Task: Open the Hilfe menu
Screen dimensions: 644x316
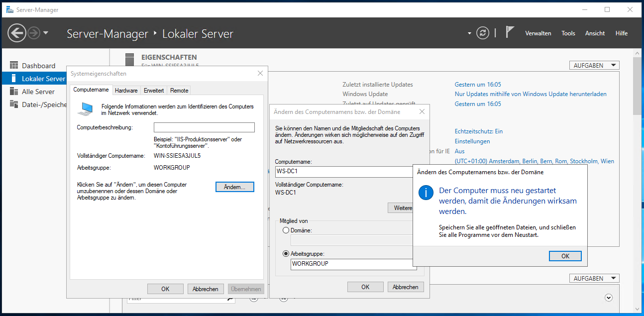Action: coord(622,33)
